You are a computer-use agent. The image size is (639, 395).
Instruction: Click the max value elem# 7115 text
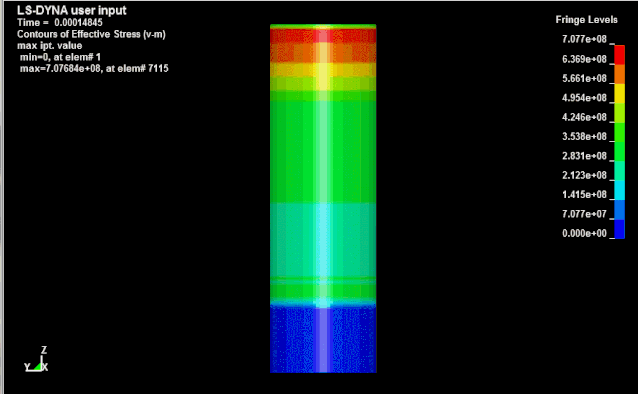[x=94, y=68]
